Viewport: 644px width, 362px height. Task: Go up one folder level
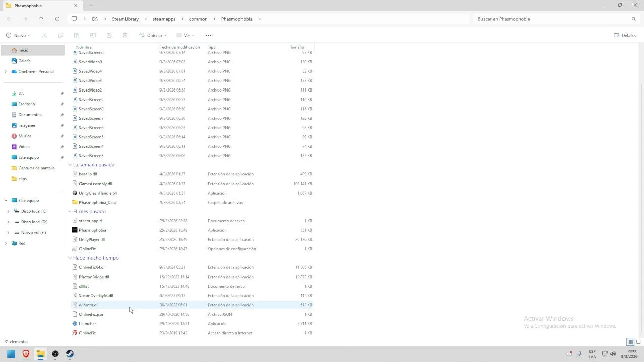[41, 19]
